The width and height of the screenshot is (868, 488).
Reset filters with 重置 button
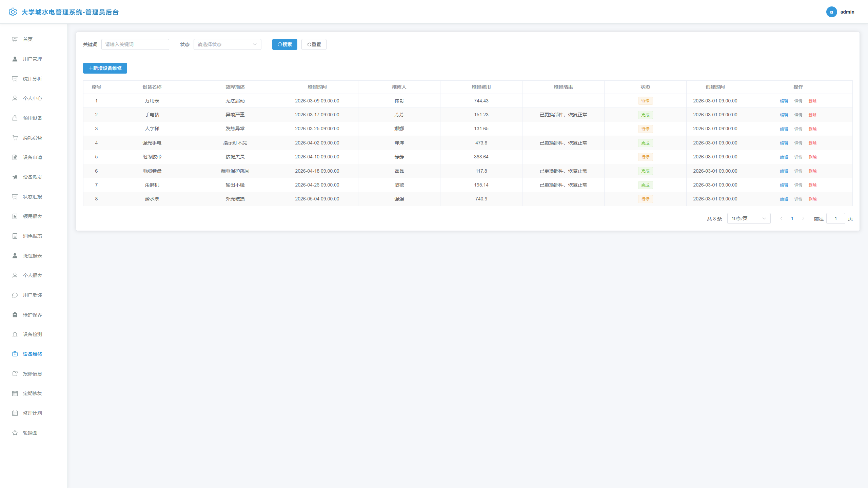coord(314,44)
